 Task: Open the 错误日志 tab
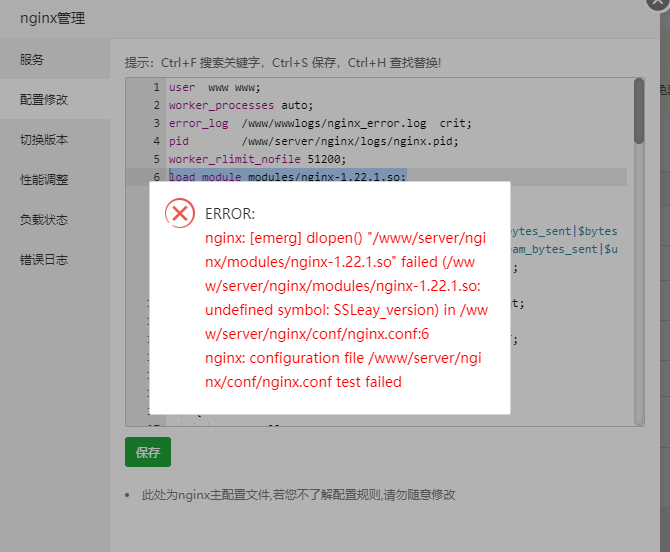[x=44, y=260]
